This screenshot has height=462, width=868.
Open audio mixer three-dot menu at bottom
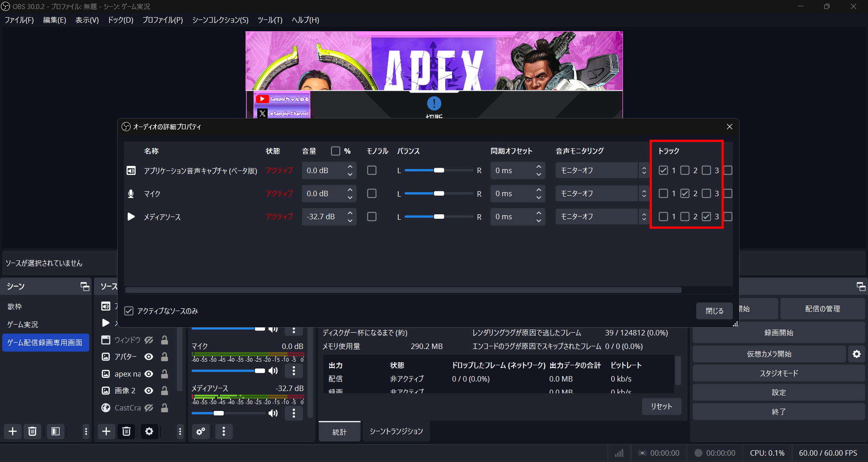click(224, 431)
